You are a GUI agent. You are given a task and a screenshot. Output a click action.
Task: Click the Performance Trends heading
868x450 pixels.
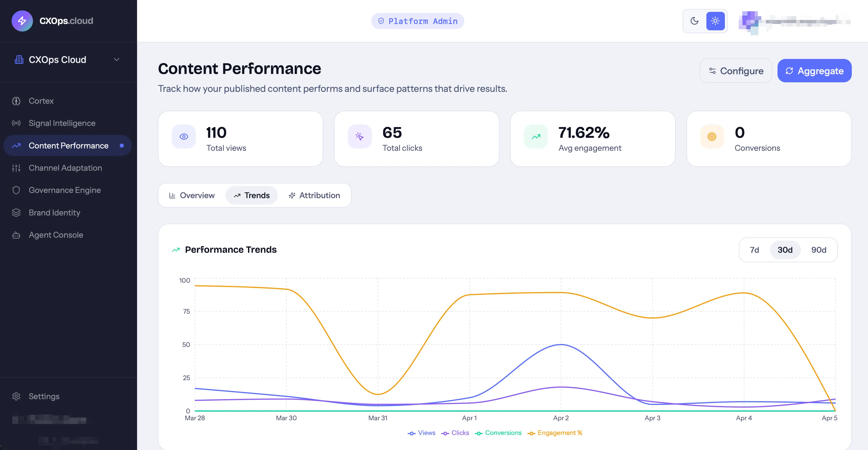231,250
